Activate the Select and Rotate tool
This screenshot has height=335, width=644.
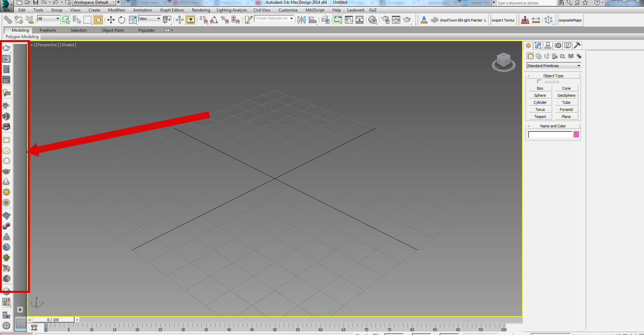(x=122, y=20)
